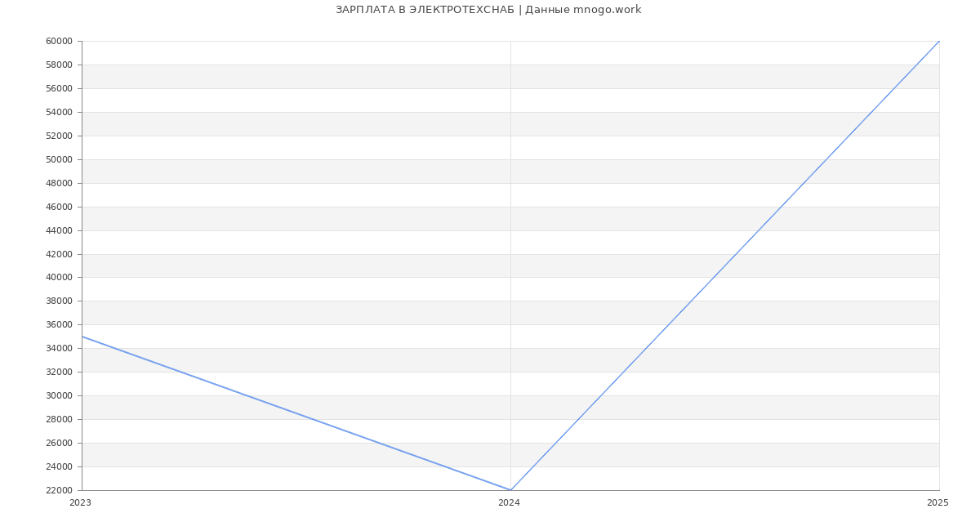Select the 2024 data point at 22000
The height and width of the screenshot is (531, 980).
pos(510,490)
